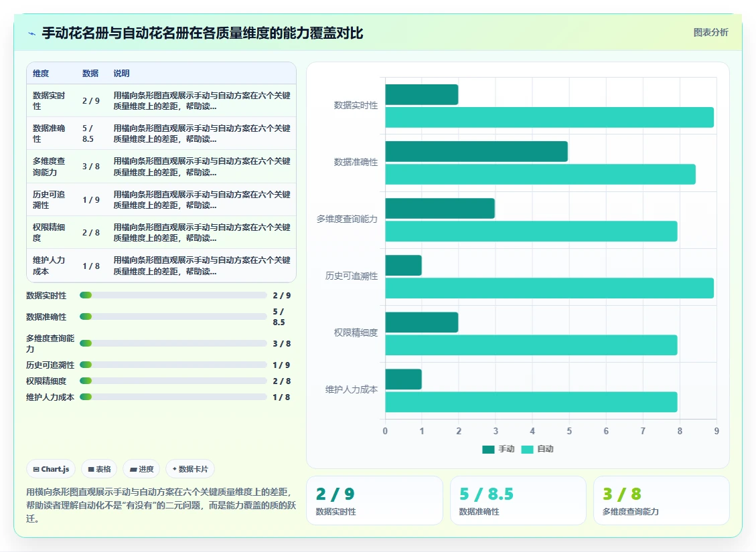
Task: Click the 数据实时性 chart axis label
Action: click(356, 106)
